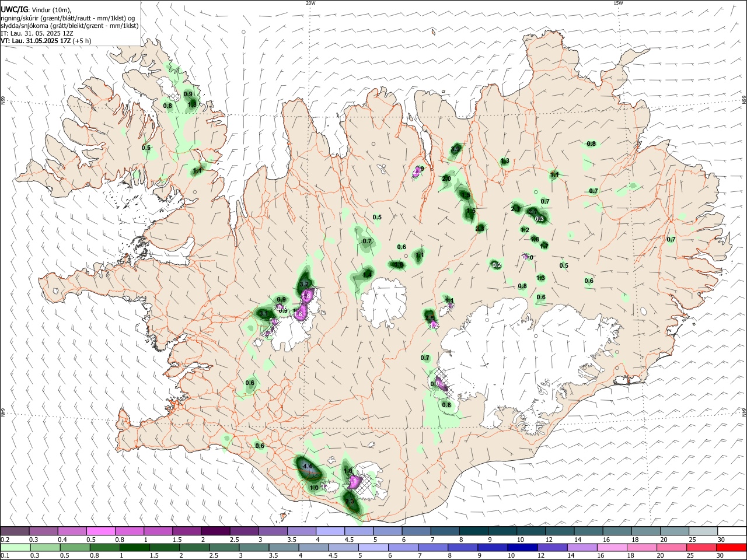Click the '4.4' precipitation value on the map
Viewport: 747px width, 560px height.
308,466
